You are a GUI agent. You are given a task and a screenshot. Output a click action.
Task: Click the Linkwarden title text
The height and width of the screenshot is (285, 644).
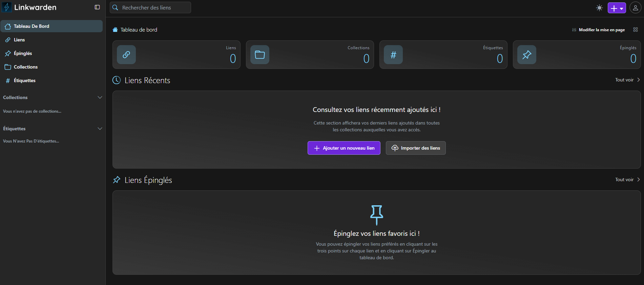[35, 7]
